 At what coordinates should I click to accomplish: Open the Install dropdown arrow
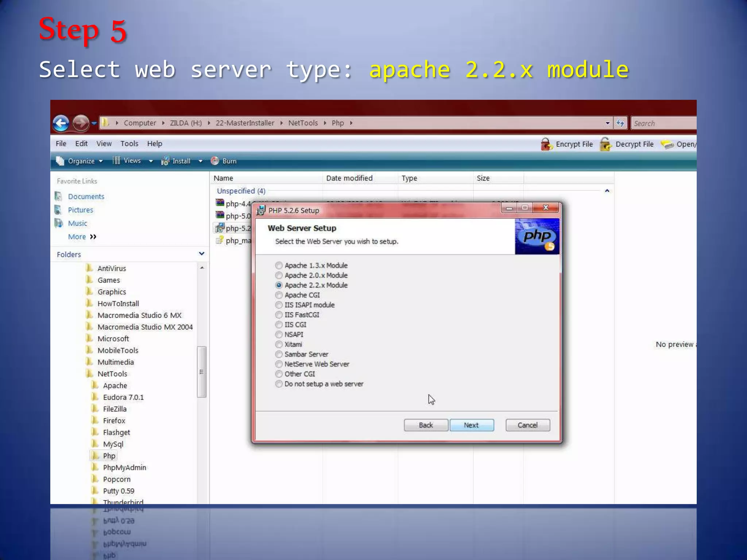pos(200,161)
